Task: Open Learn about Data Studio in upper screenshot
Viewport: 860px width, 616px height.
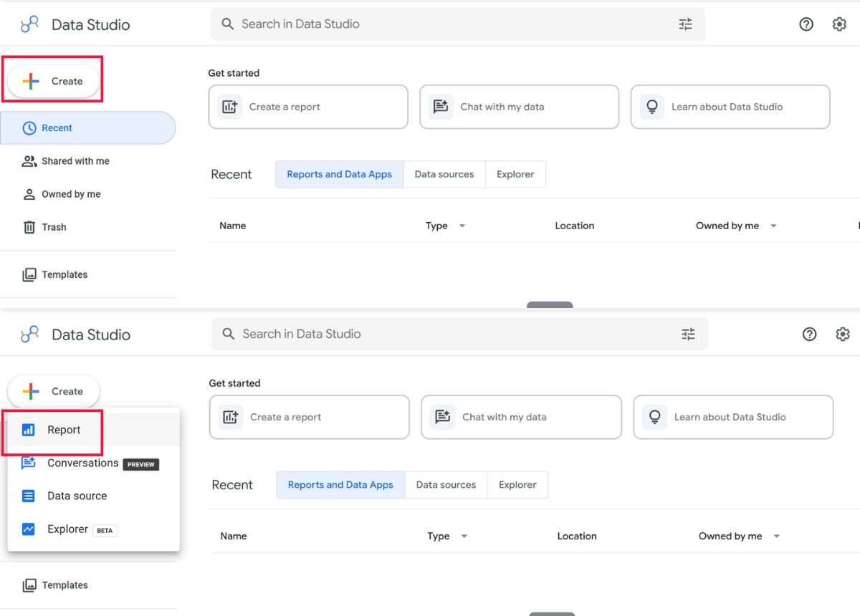Action: coord(730,107)
